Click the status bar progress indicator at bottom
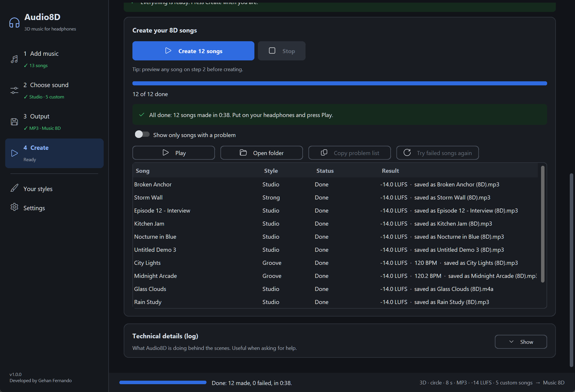 click(163, 383)
